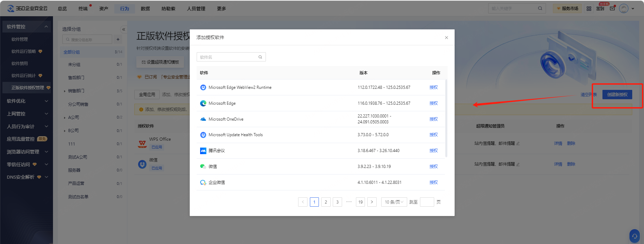The width and height of the screenshot is (644, 244).
Task: Collapse the 软件管控 sidebar section
Action: (46, 27)
